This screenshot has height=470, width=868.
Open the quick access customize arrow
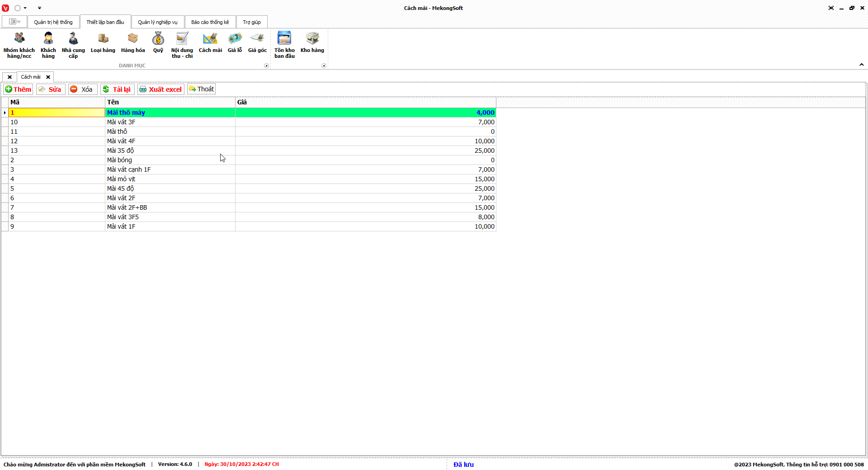(x=39, y=8)
